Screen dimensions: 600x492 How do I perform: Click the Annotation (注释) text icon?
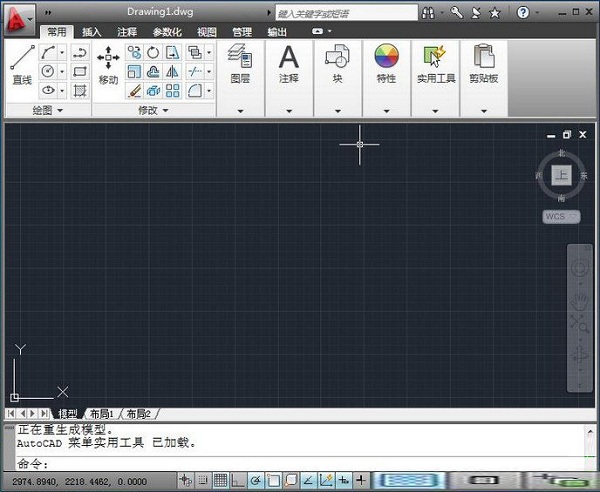(289, 58)
